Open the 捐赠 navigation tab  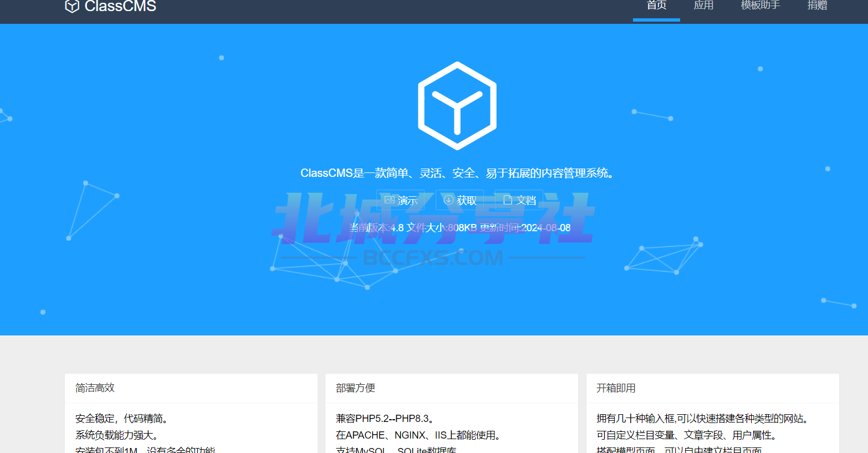tap(817, 6)
